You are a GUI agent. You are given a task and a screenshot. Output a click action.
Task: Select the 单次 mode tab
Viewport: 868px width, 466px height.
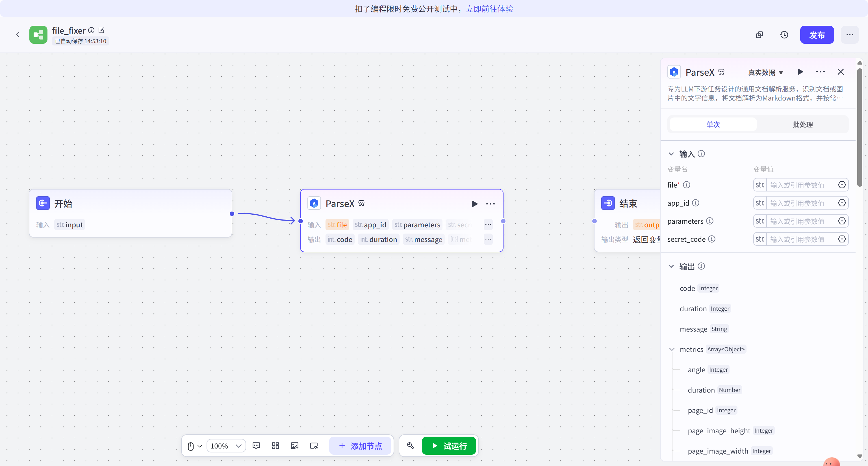click(x=713, y=125)
